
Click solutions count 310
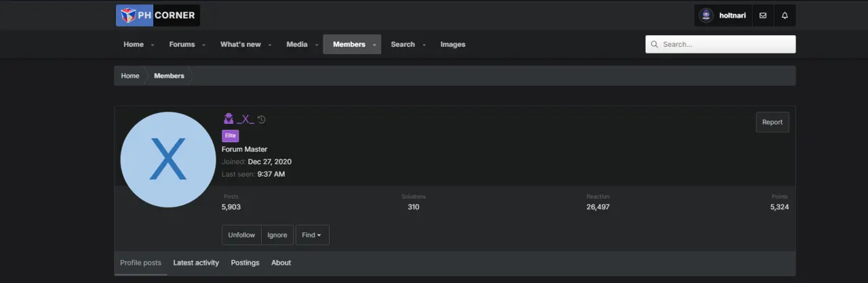click(414, 207)
